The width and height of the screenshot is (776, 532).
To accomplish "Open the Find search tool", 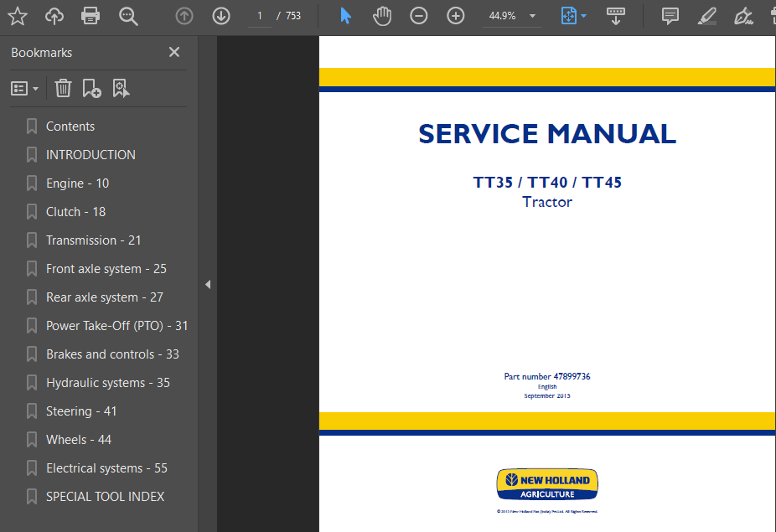I will pos(127,15).
